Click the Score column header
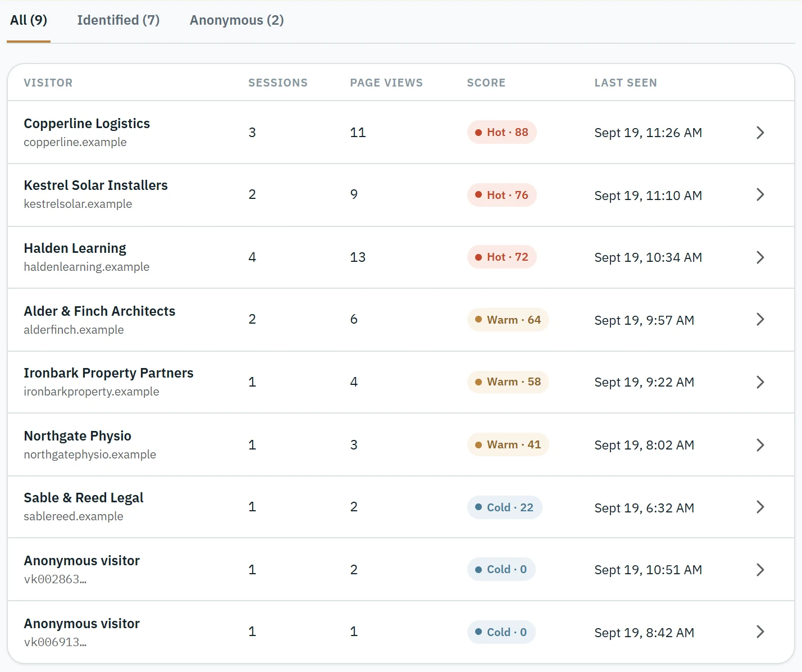 click(x=486, y=83)
